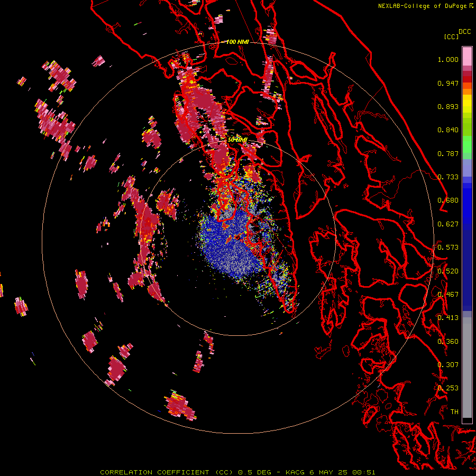Click the 100 NMI range ring label

click(x=237, y=42)
